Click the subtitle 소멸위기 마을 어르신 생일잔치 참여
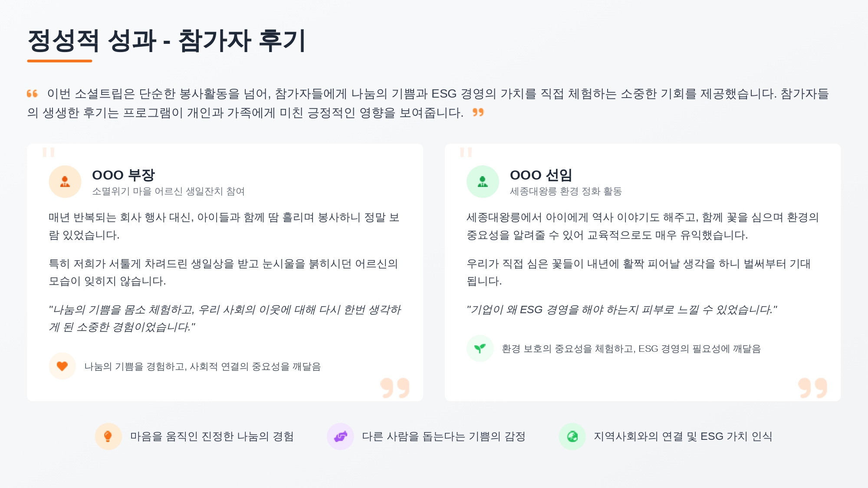Image resolution: width=868 pixels, height=488 pixels. (x=168, y=191)
